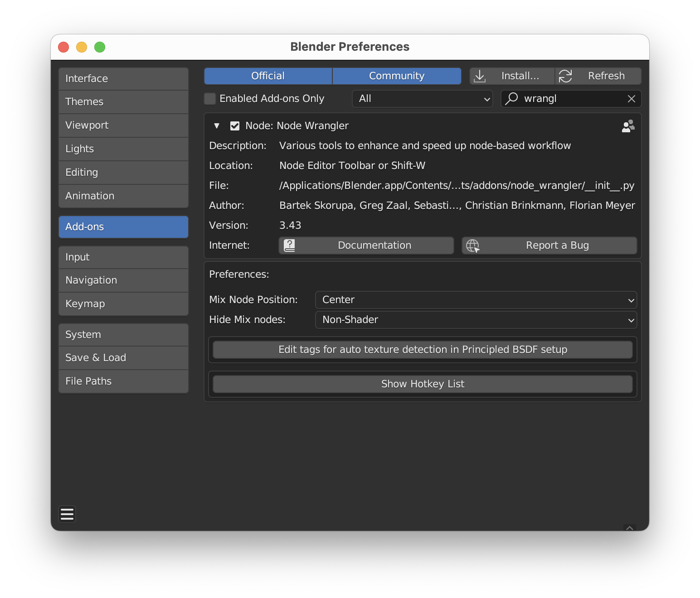This screenshot has height=598, width=700.
Task: Click the Show Hotkey List button
Action: point(423,384)
